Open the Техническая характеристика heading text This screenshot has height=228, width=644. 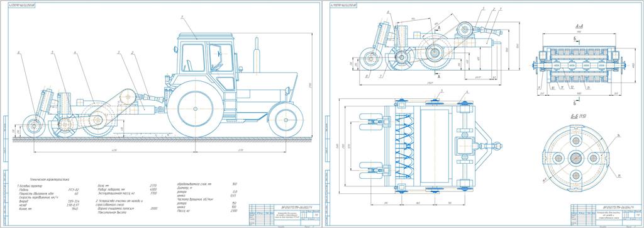[x=50, y=180]
